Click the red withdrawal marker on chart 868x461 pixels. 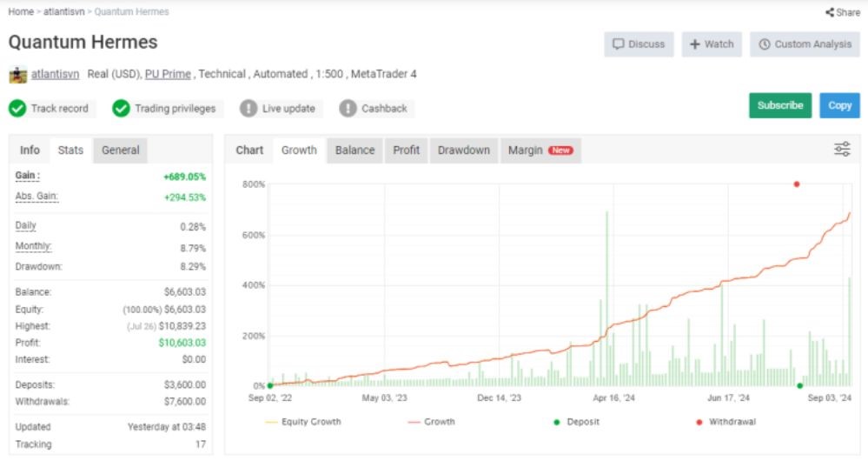[x=796, y=184]
